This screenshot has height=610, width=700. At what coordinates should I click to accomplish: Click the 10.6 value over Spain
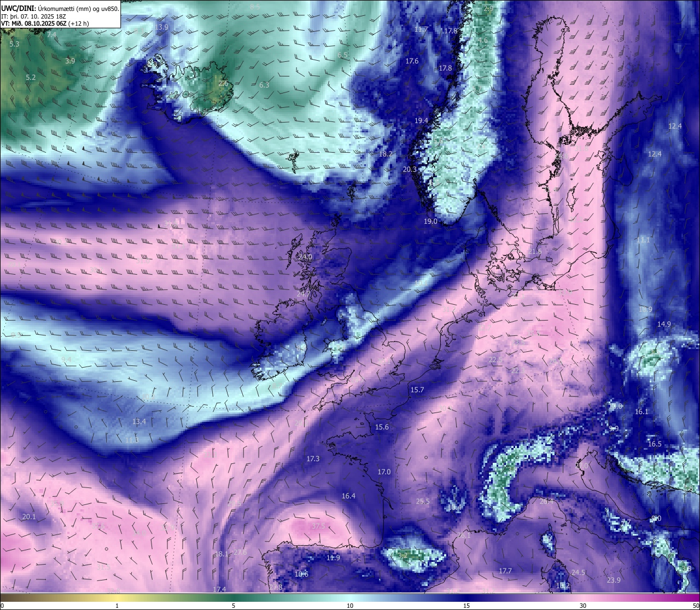point(301,574)
